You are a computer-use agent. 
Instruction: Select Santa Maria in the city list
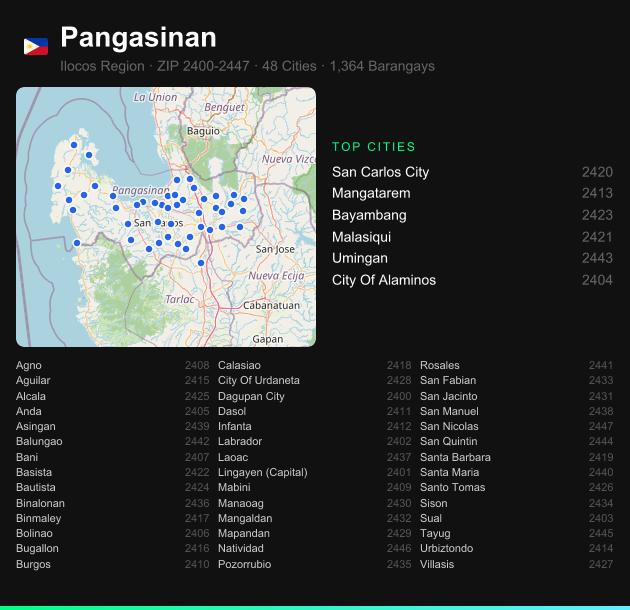pos(517,472)
